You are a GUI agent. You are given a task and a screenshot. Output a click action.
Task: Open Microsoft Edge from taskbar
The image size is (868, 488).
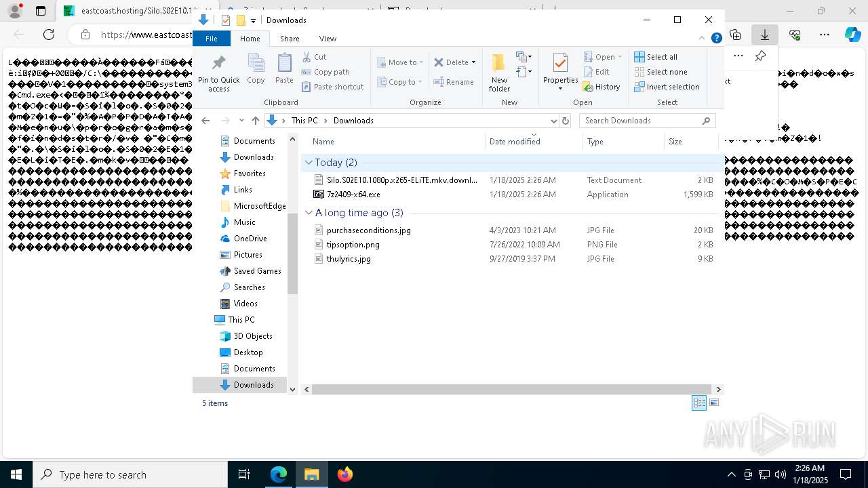[x=279, y=474]
